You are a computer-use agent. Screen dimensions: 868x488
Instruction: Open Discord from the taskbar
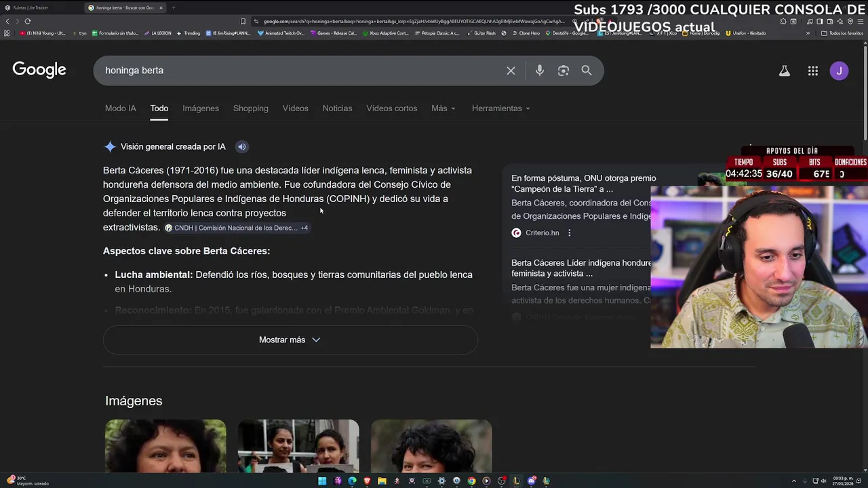pyautogui.click(x=531, y=481)
